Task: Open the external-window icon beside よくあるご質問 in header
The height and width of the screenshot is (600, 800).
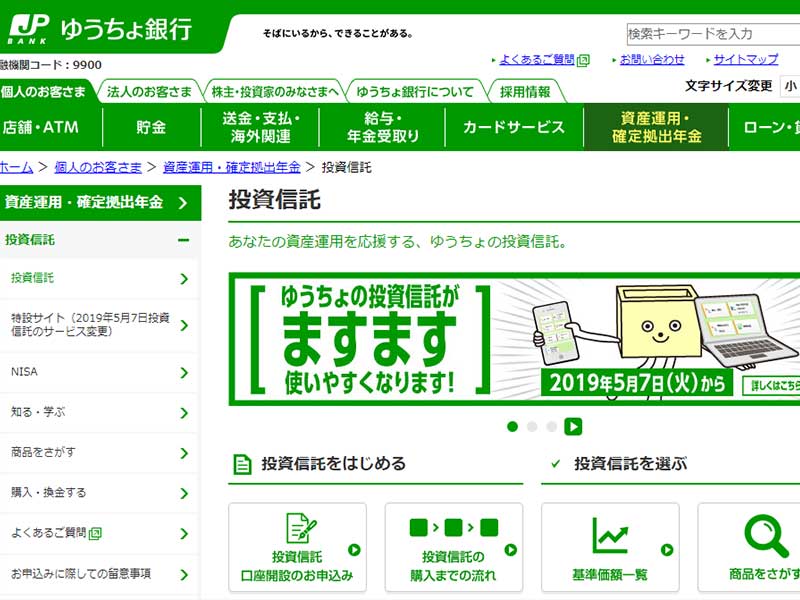Action: (x=583, y=60)
